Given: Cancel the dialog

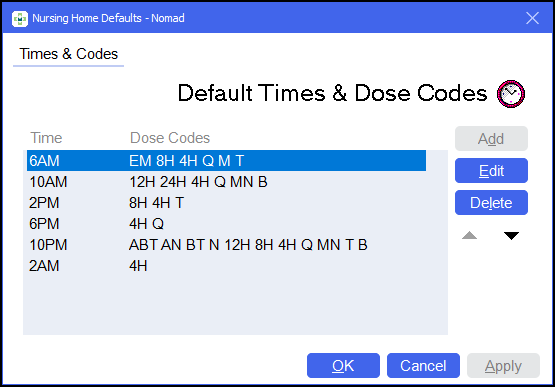Looking at the screenshot, I should click(x=423, y=365).
